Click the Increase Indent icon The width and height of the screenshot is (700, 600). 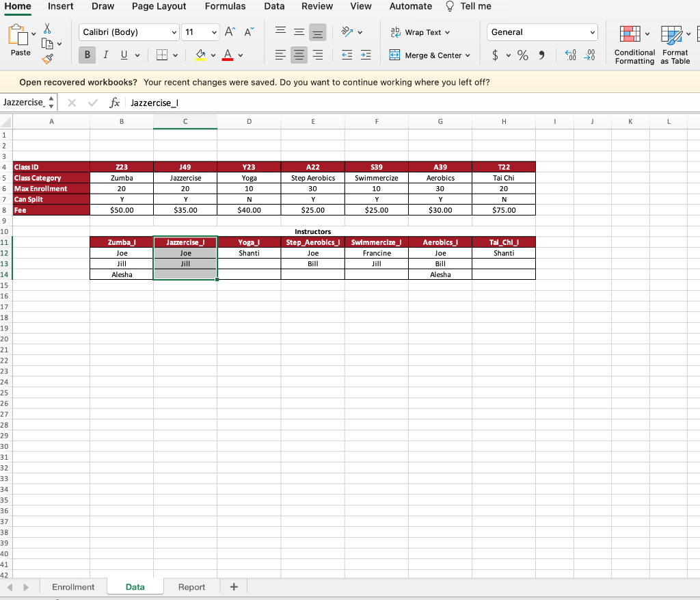[x=366, y=55]
